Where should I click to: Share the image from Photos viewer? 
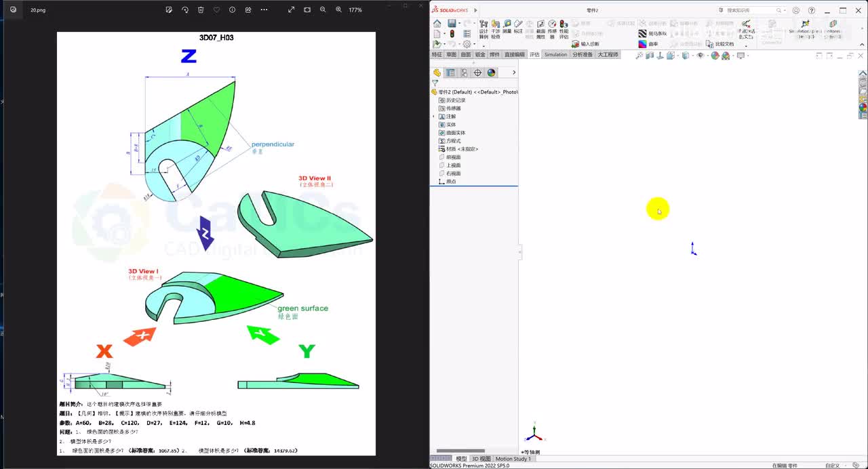click(248, 10)
